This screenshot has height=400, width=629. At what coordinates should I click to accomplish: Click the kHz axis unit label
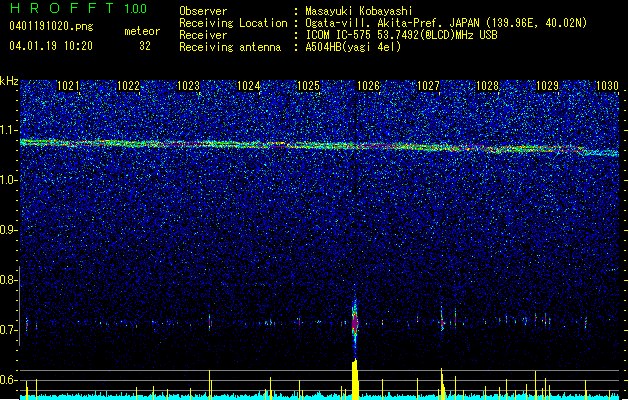pos(9,81)
